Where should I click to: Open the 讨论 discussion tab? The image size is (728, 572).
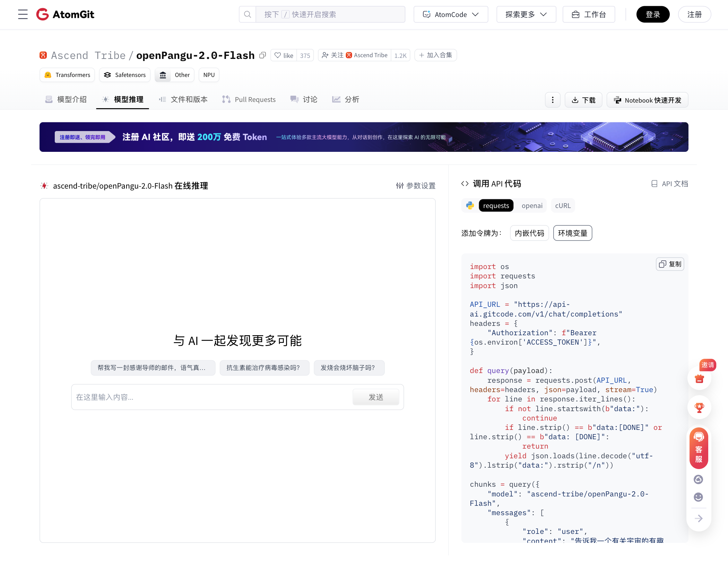point(304,99)
